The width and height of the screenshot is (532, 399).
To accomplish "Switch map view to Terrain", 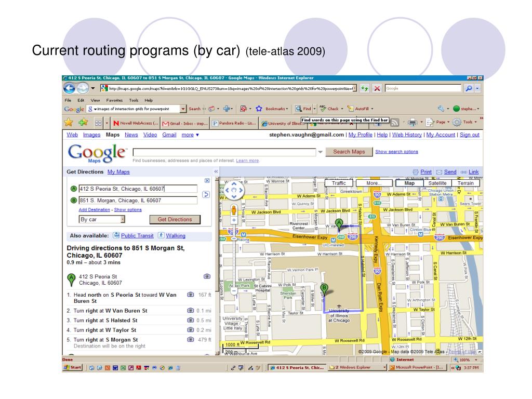I will click(x=465, y=183).
